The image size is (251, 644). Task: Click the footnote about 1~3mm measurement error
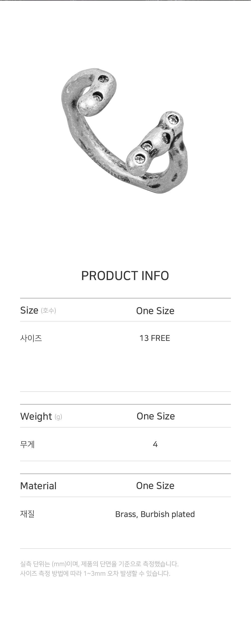click(95, 574)
